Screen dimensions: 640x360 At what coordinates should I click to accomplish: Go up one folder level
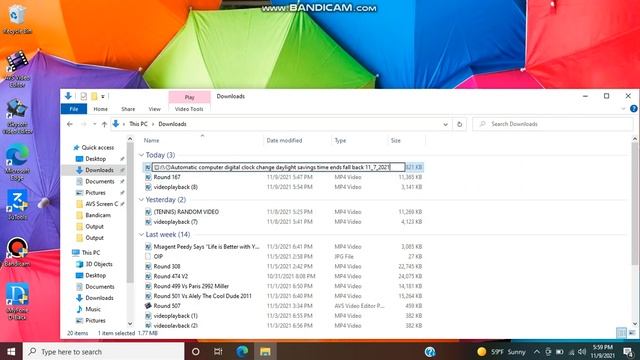click(x=104, y=124)
